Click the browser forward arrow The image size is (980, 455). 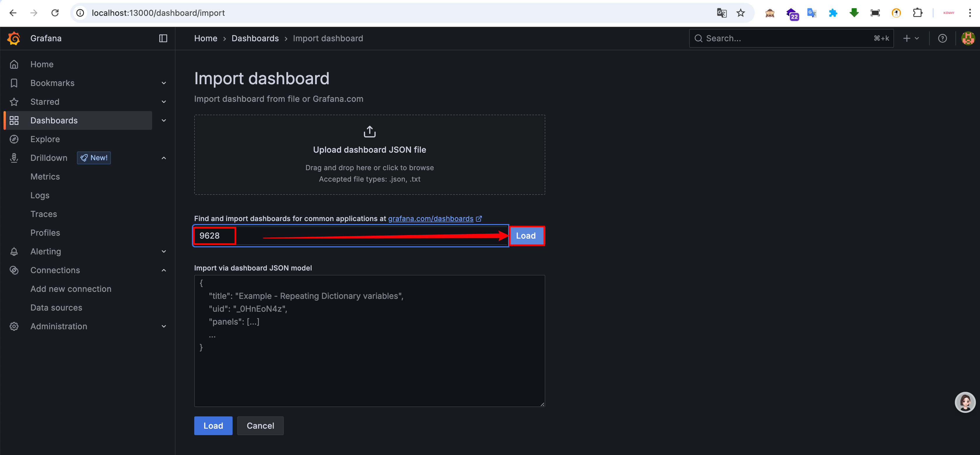pyautogui.click(x=34, y=13)
